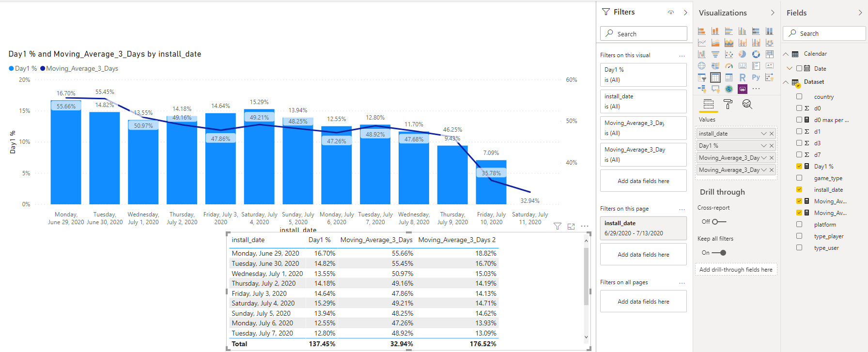Screen dimensions: 868x352
Task: Choose the line chart visualization icon
Action: pos(701,43)
